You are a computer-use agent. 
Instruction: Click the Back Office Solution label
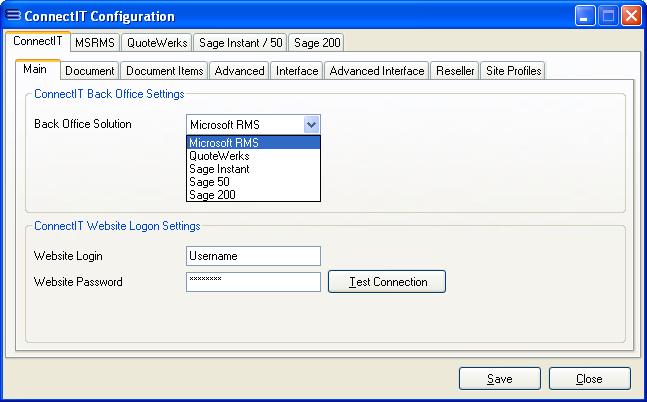[x=83, y=124]
